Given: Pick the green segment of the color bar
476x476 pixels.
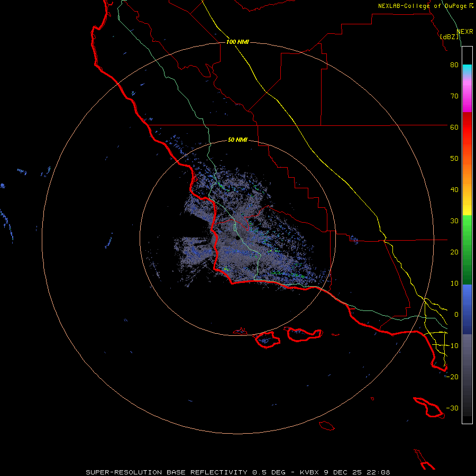Looking at the screenshot, I should point(467,249).
